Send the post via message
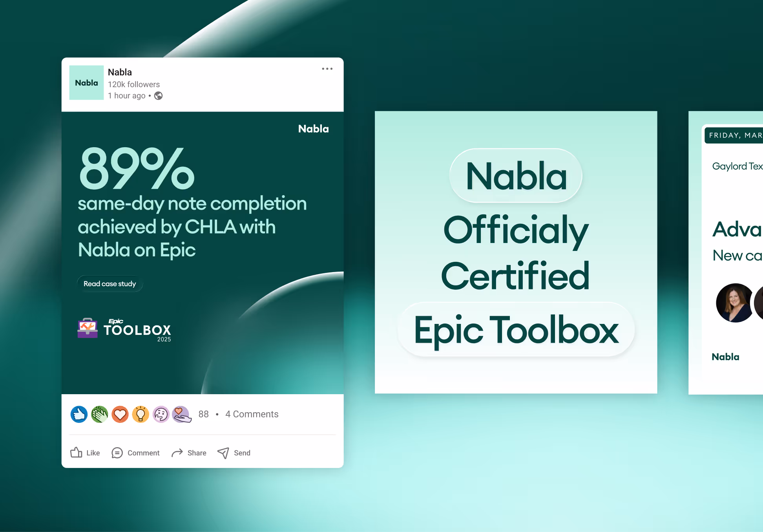 [x=234, y=453]
